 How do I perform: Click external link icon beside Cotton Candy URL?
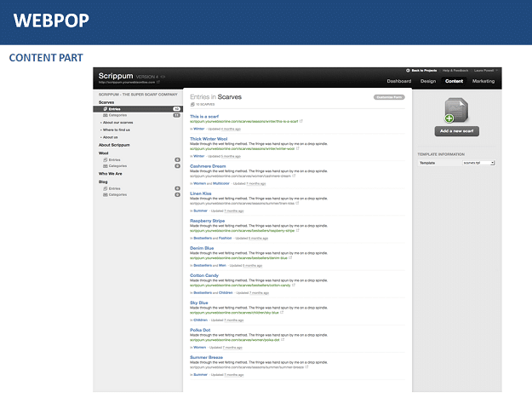294,285
